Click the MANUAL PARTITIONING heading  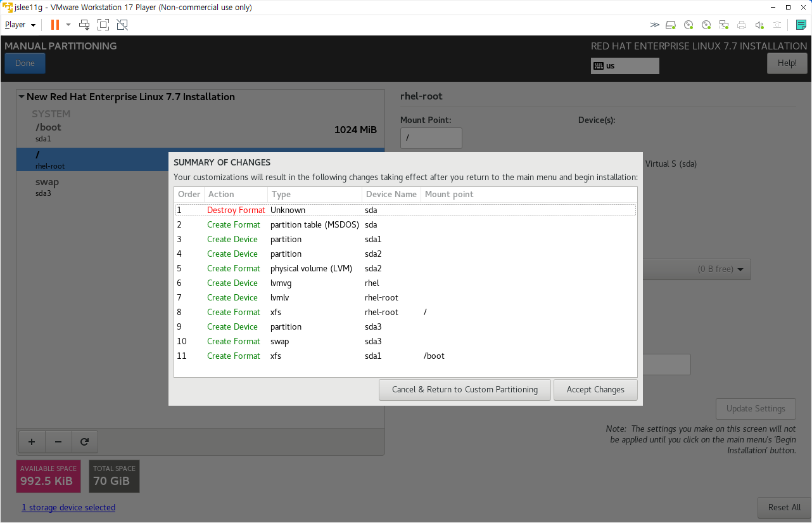(x=61, y=46)
